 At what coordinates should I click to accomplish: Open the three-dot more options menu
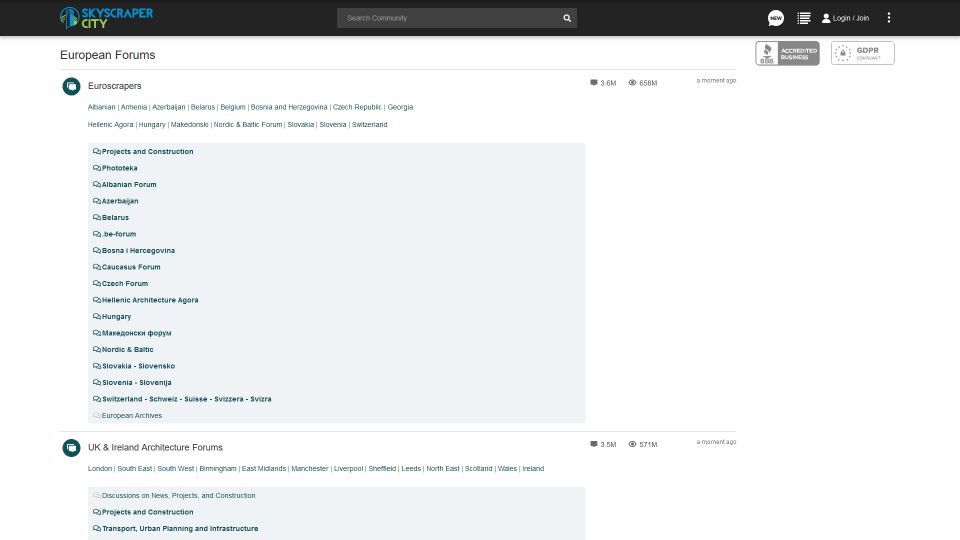889,18
